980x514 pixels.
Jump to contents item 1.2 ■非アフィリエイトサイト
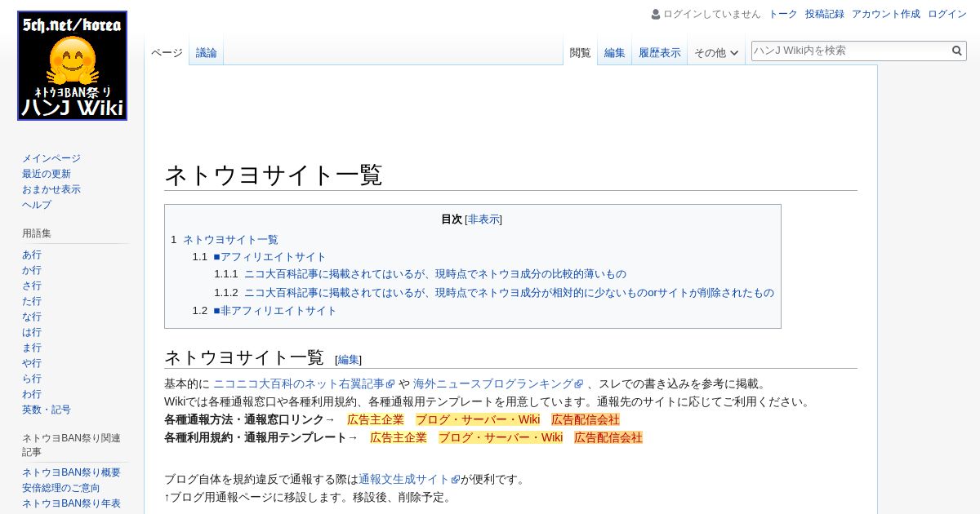(265, 311)
